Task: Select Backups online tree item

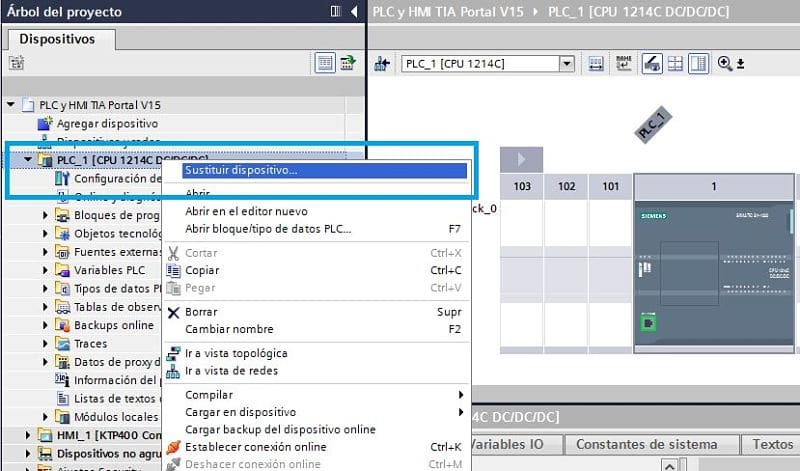Action: click(x=114, y=326)
